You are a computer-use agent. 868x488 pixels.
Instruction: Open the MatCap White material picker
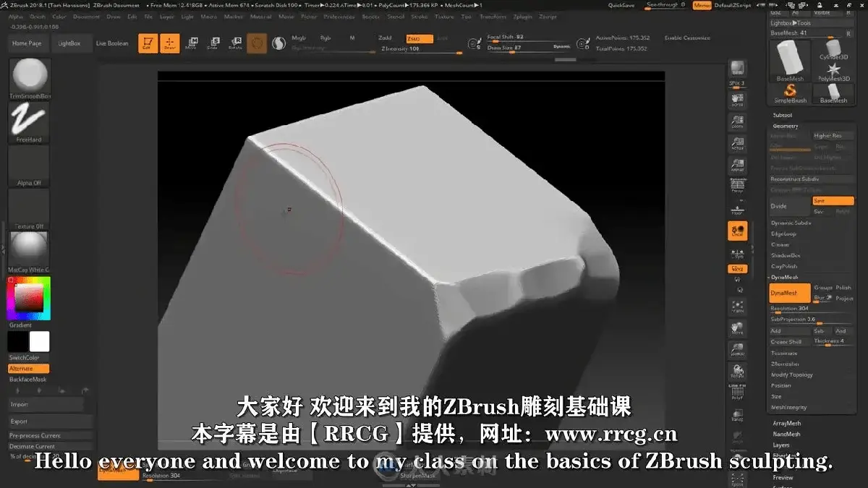coord(30,252)
